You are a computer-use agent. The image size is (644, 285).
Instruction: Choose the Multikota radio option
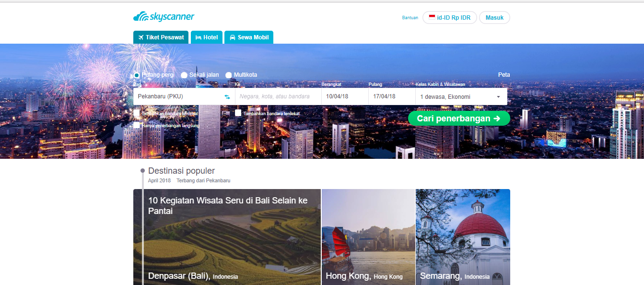click(x=229, y=75)
